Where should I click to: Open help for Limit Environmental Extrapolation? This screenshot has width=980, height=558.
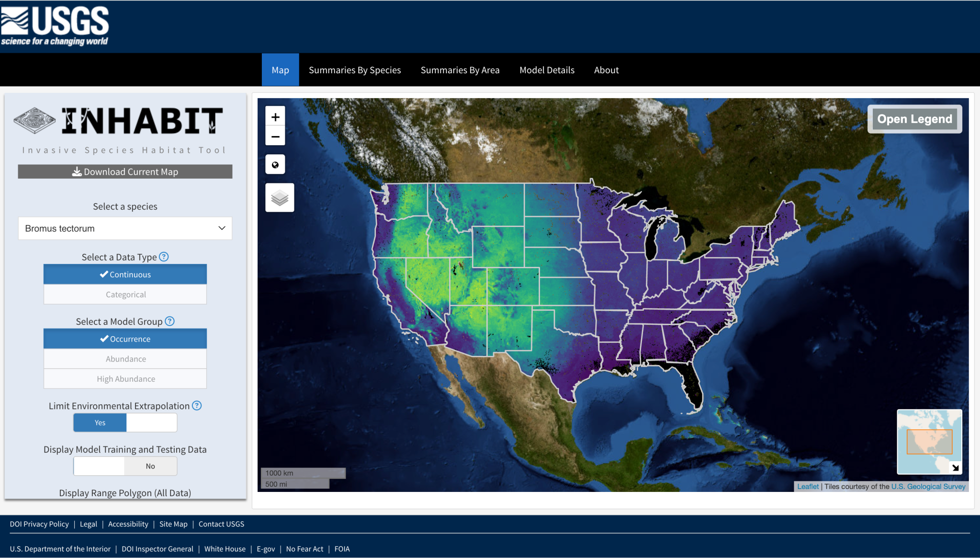tap(197, 406)
